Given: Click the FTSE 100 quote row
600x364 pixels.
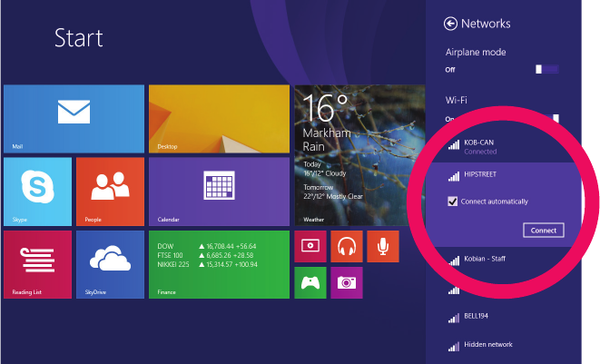Looking at the screenshot, I should click(x=207, y=255).
